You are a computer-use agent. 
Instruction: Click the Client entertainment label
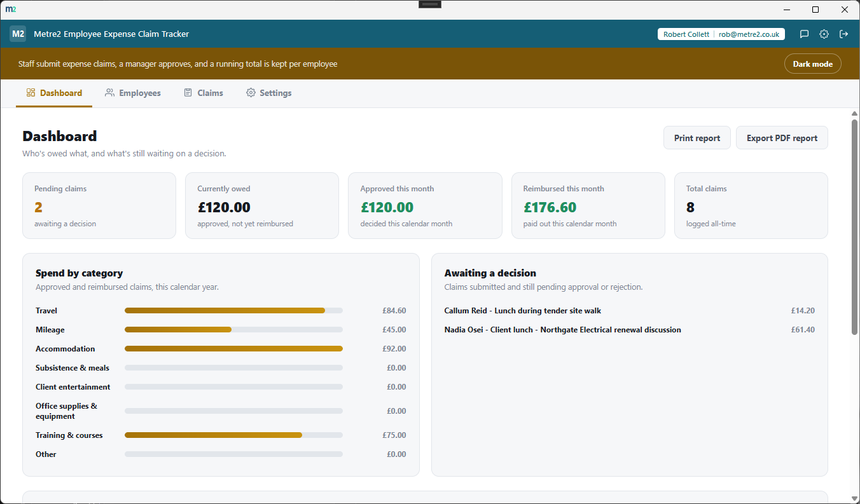pyautogui.click(x=73, y=387)
